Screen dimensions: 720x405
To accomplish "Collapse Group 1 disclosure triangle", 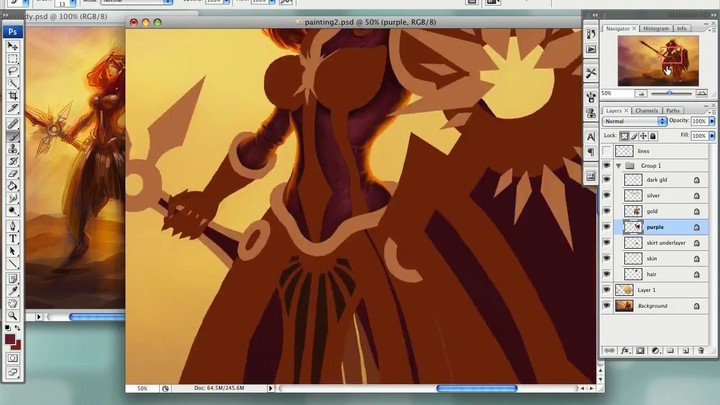I will [x=619, y=165].
